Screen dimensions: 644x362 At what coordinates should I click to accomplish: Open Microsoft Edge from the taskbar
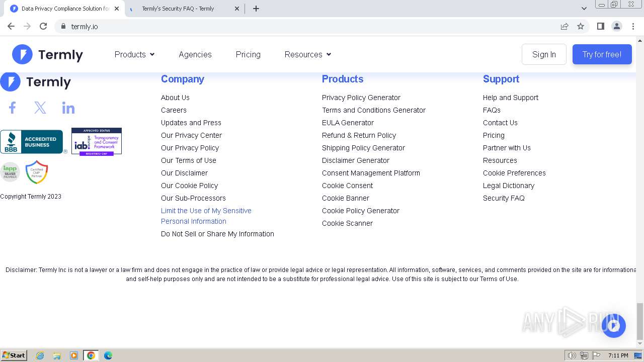tap(108, 355)
